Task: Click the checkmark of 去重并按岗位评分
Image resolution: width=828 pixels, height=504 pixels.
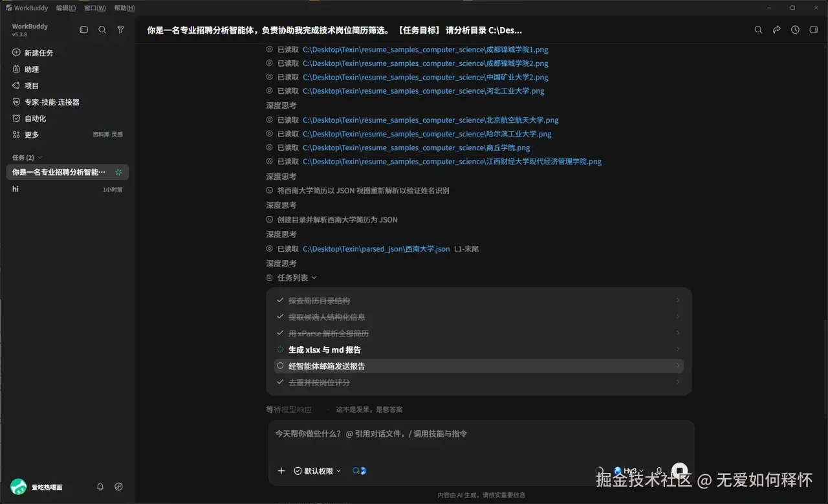Action: [280, 382]
